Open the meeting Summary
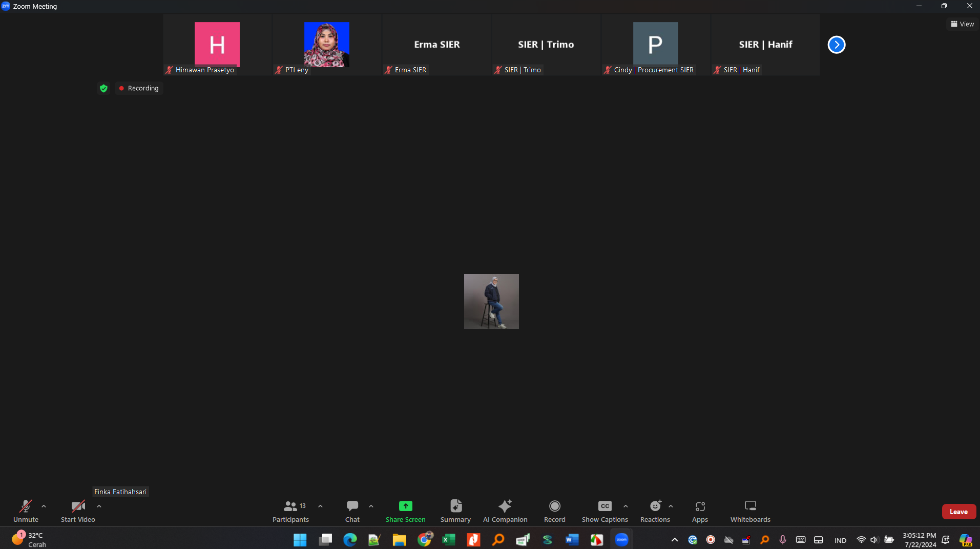 click(455, 511)
